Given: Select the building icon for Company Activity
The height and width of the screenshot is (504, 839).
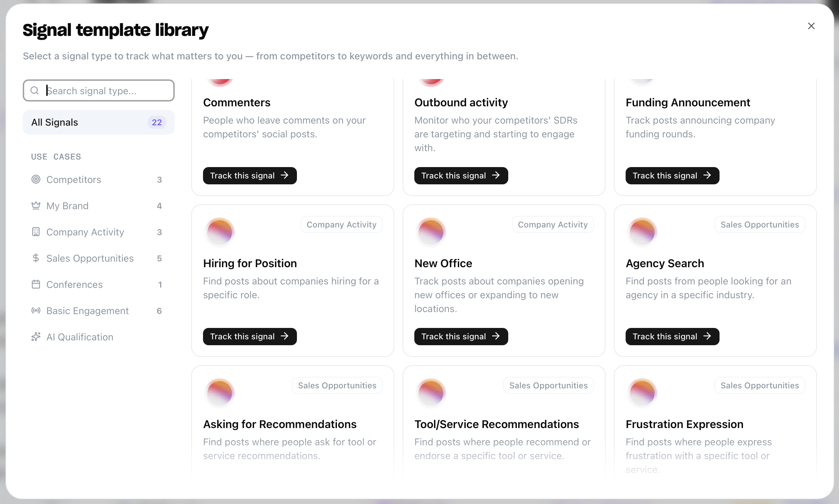Looking at the screenshot, I should 36,232.
